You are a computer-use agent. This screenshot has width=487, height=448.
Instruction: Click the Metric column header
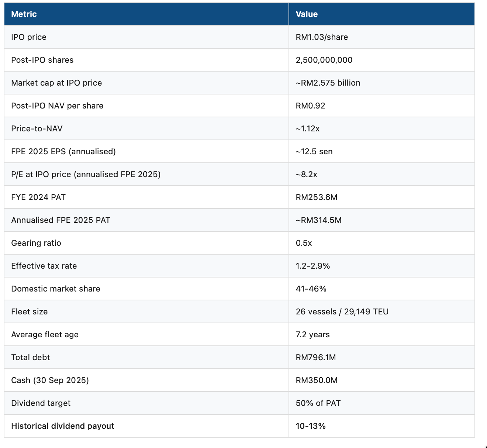[24, 14]
